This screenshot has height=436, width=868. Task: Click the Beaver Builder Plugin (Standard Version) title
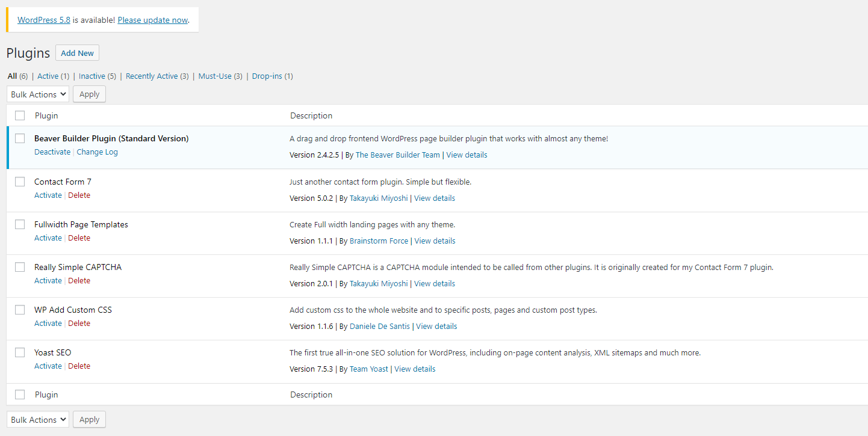coord(111,138)
